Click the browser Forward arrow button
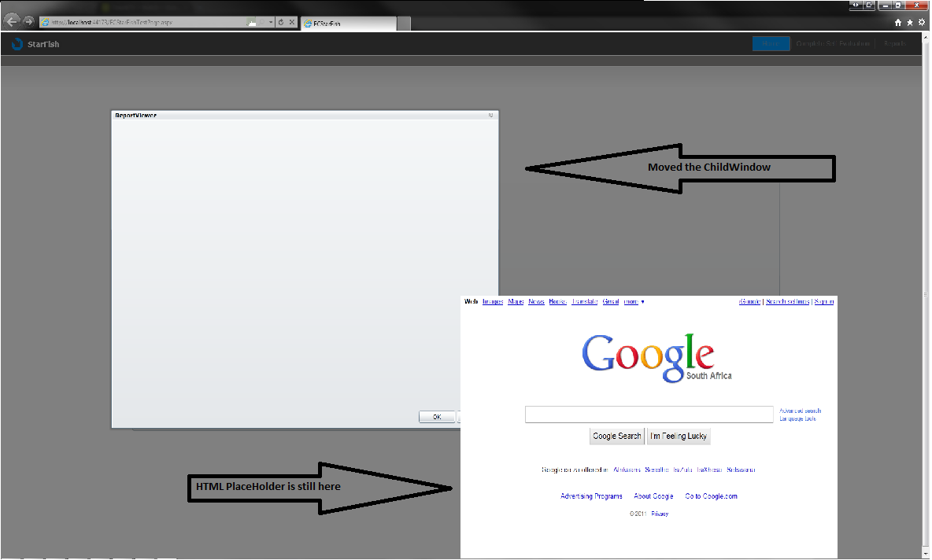Image resolution: width=932 pixels, height=560 pixels. pos(28,22)
